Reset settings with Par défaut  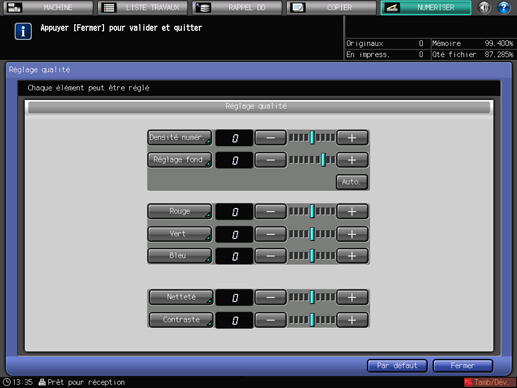[397, 366]
